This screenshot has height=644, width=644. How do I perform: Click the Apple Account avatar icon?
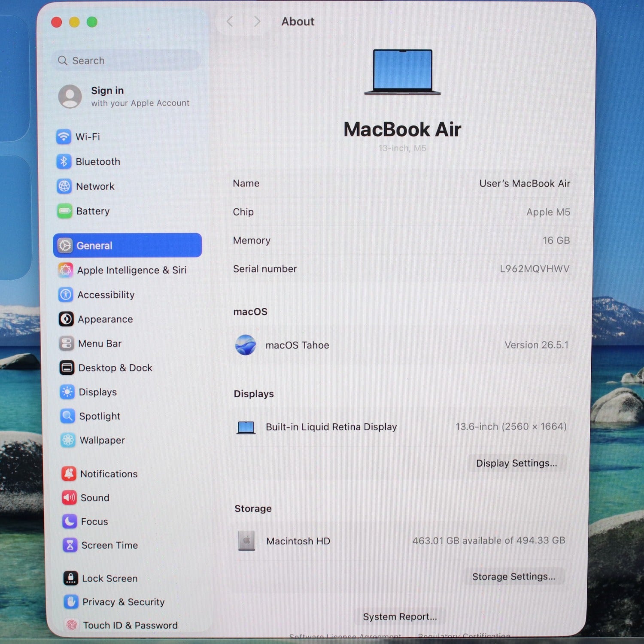click(x=70, y=97)
